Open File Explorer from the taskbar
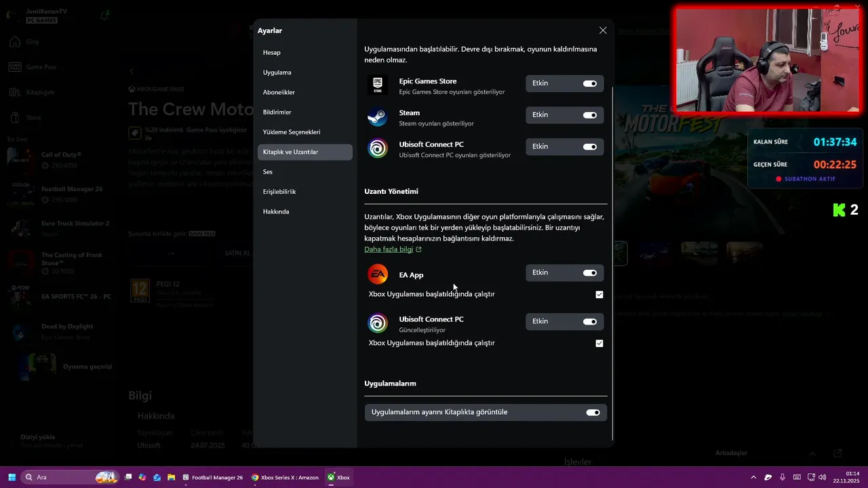The height and width of the screenshot is (488, 868). (171, 477)
